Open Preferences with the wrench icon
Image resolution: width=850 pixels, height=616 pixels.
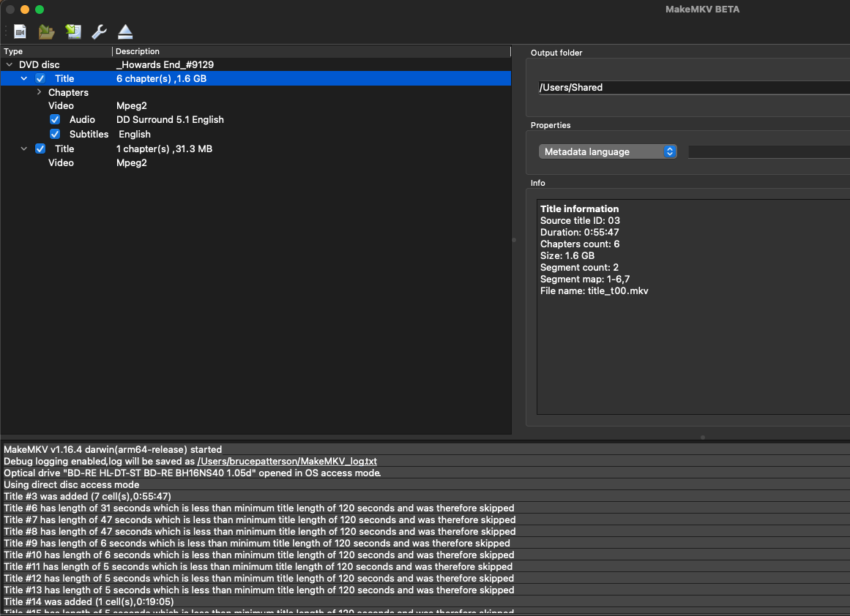[99, 31]
